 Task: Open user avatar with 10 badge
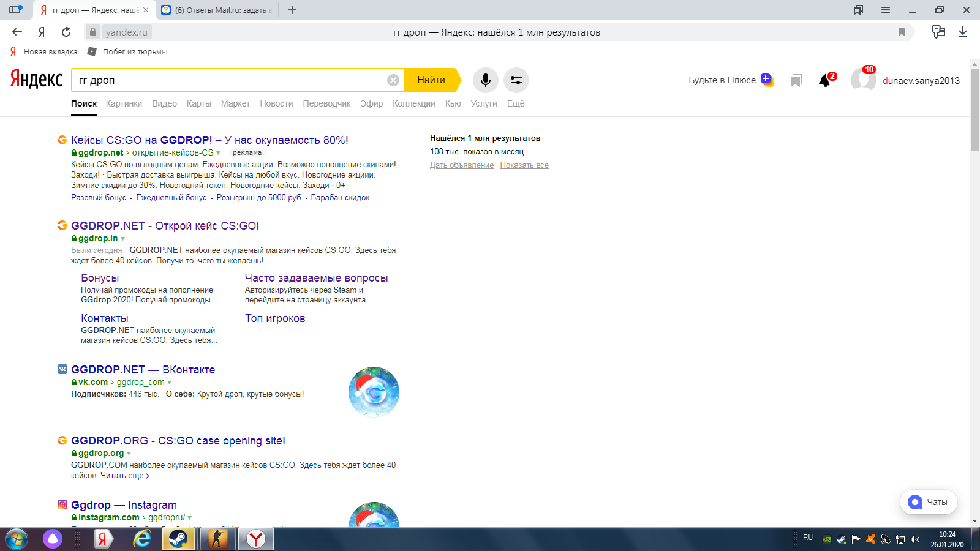click(x=863, y=80)
